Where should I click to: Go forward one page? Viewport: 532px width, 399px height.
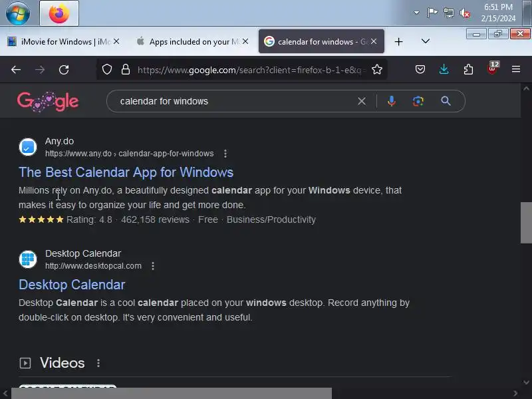(40, 70)
